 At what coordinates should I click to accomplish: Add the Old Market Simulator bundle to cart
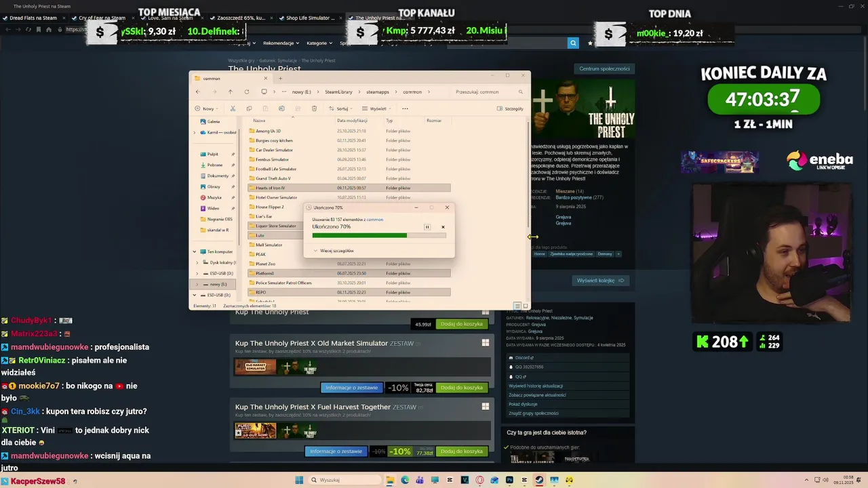coord(462,388)
